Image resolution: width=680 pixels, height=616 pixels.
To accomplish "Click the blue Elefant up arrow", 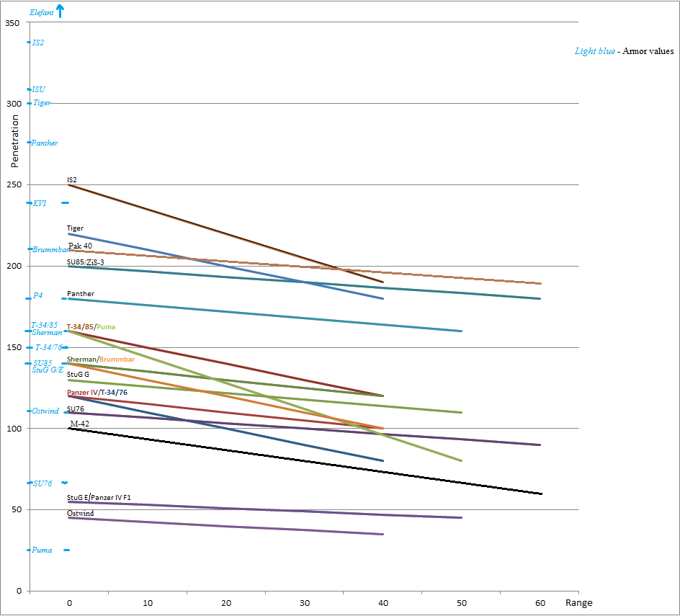I will click(x=61, y=11).
